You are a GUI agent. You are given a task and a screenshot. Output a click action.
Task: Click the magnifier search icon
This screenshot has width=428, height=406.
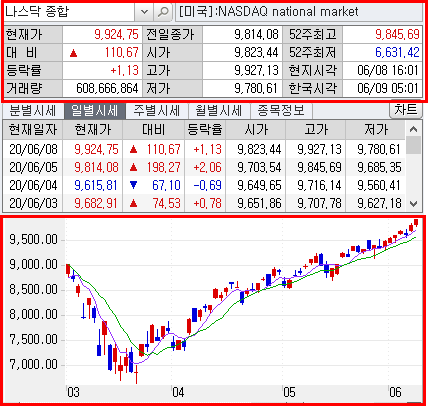[x=163, y=12]
